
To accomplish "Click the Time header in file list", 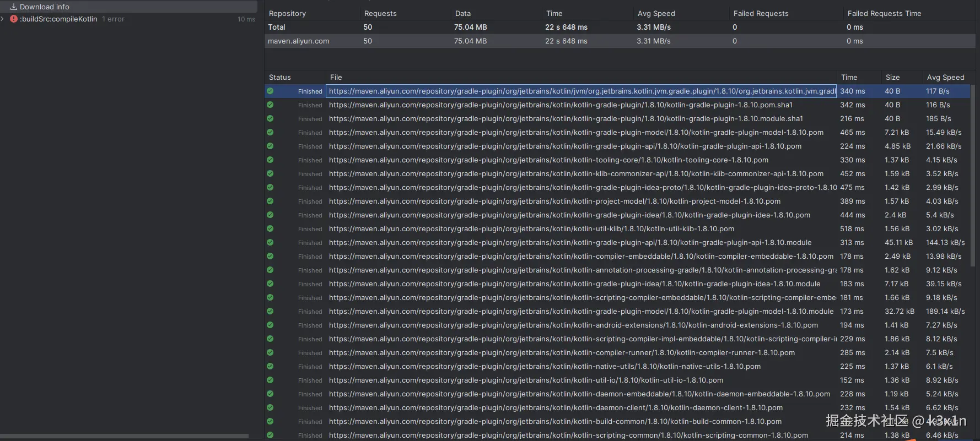I will [x=849, y=77].
